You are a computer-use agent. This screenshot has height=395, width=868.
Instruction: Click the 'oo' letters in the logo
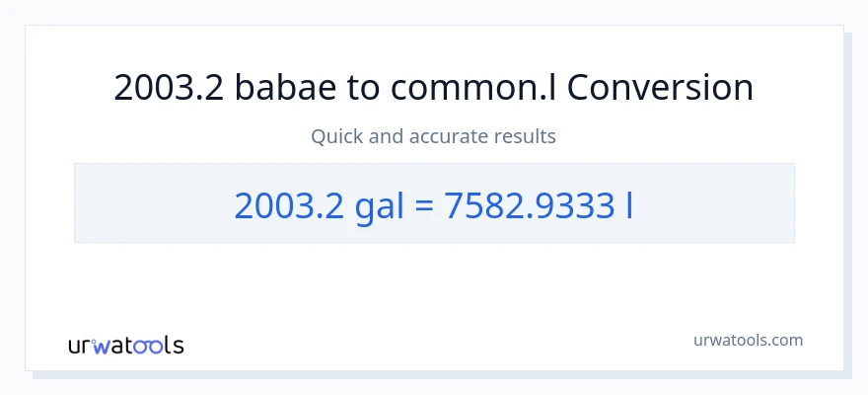149,346
